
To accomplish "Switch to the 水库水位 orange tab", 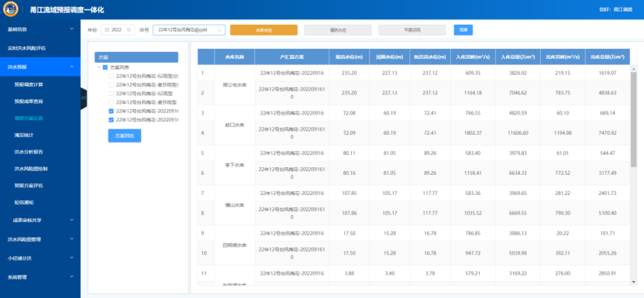I will pyautogui.click(x=263, y=30).
